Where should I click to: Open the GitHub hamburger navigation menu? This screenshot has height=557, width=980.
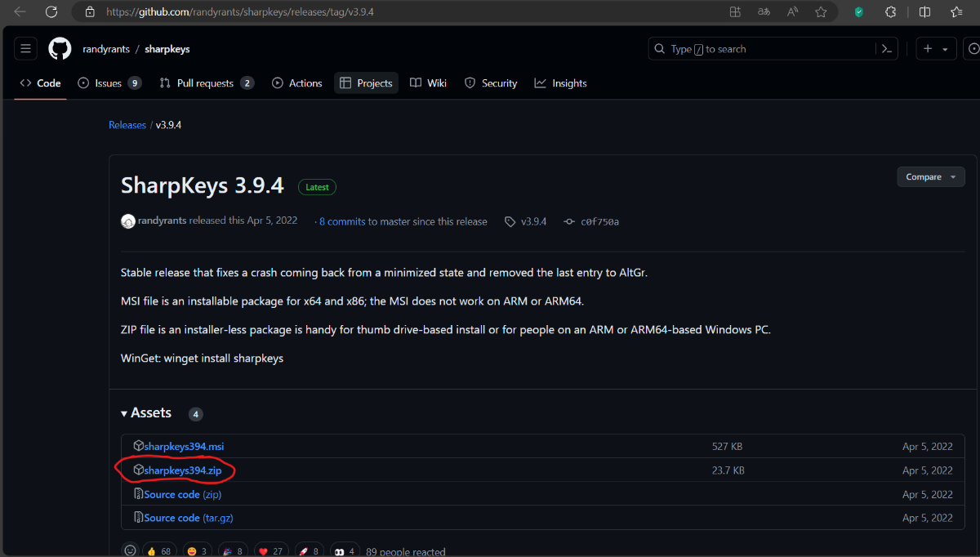click(25, 49)
